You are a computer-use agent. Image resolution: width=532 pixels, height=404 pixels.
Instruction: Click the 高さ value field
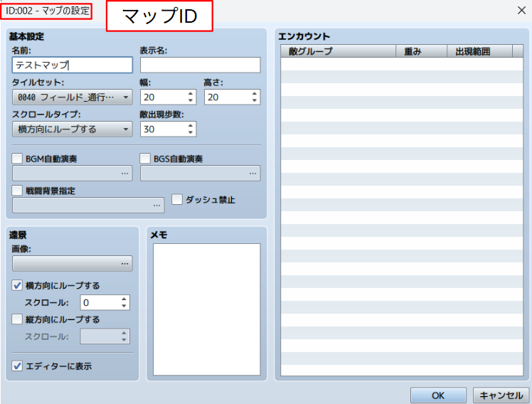227,97
